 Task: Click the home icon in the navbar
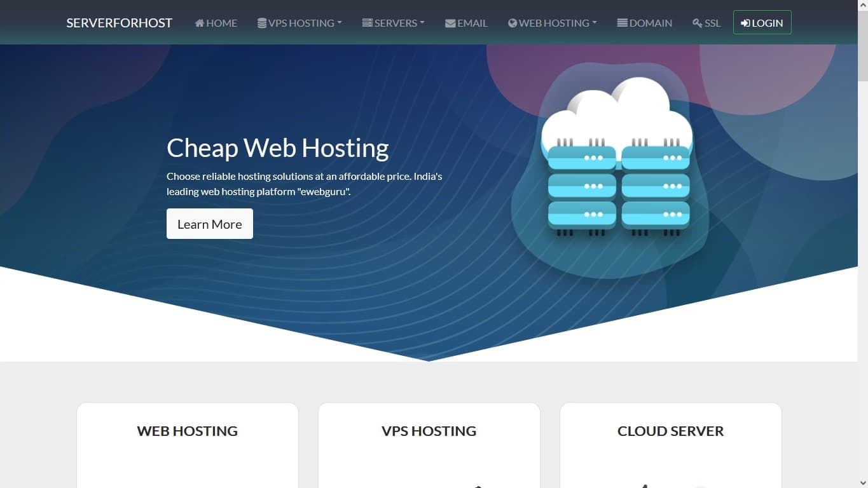tap(200, 23)
